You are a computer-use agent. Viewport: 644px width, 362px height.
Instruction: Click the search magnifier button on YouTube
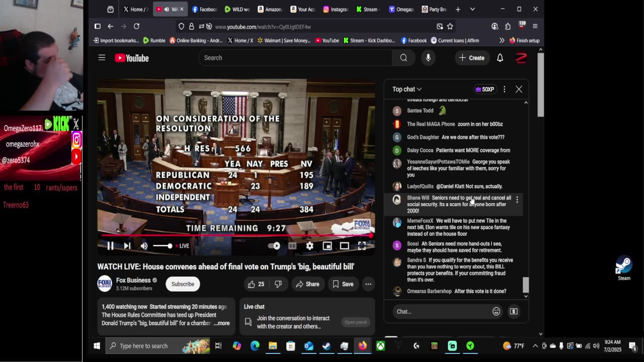pos(404,58)
